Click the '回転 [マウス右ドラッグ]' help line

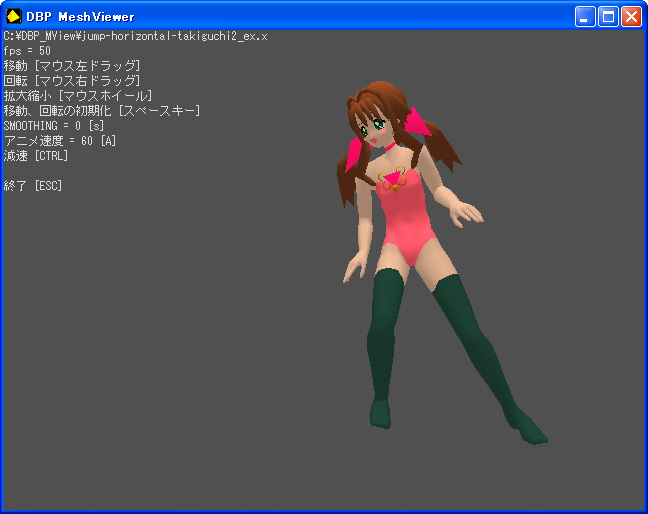pyautogui.click(x=72, y=81)
